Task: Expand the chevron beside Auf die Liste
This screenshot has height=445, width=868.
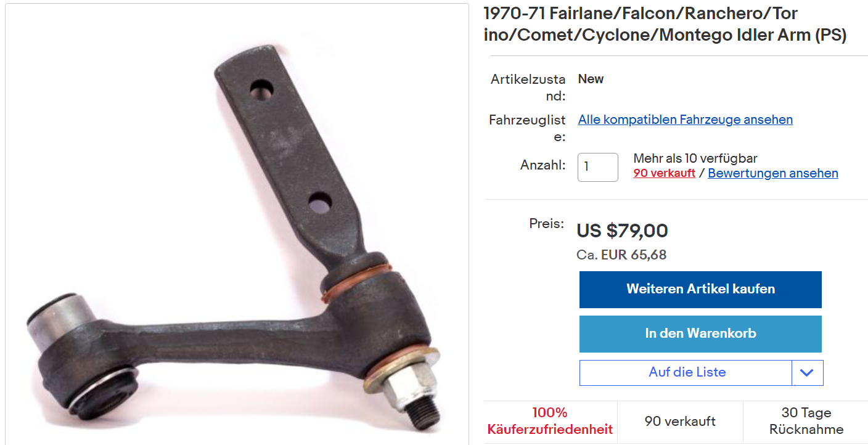Action: [x=807, y=373]
